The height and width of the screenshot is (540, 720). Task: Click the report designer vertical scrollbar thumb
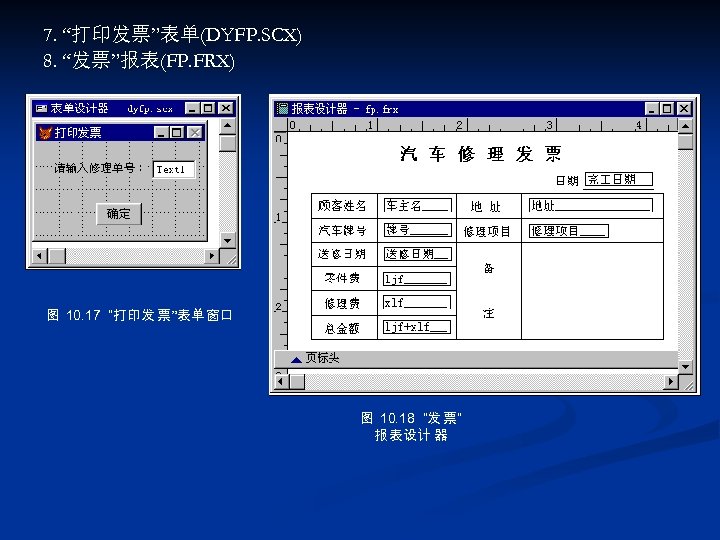tap(685, 141)
